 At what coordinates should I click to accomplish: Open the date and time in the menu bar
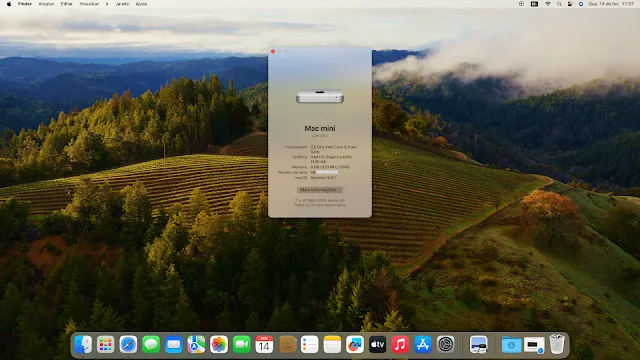point(611,4)
